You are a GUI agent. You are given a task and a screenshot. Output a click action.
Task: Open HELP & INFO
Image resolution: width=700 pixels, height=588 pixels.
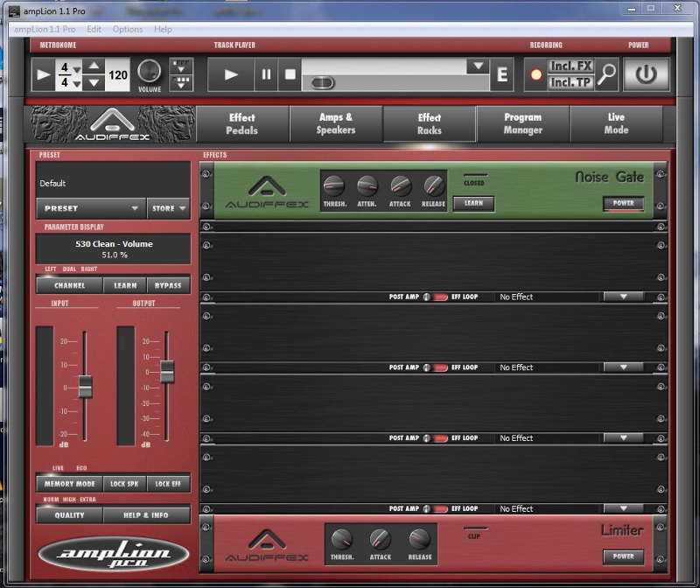pos(146,514)
